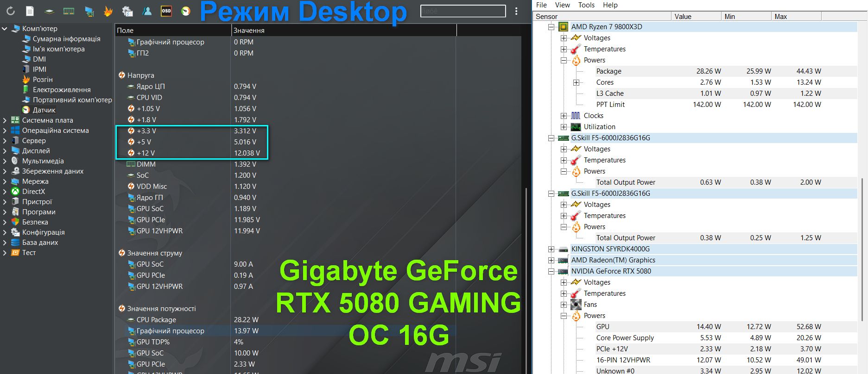Expand the Системна плата tree node
Screen dimensions: 868x374
click(5, 120)
